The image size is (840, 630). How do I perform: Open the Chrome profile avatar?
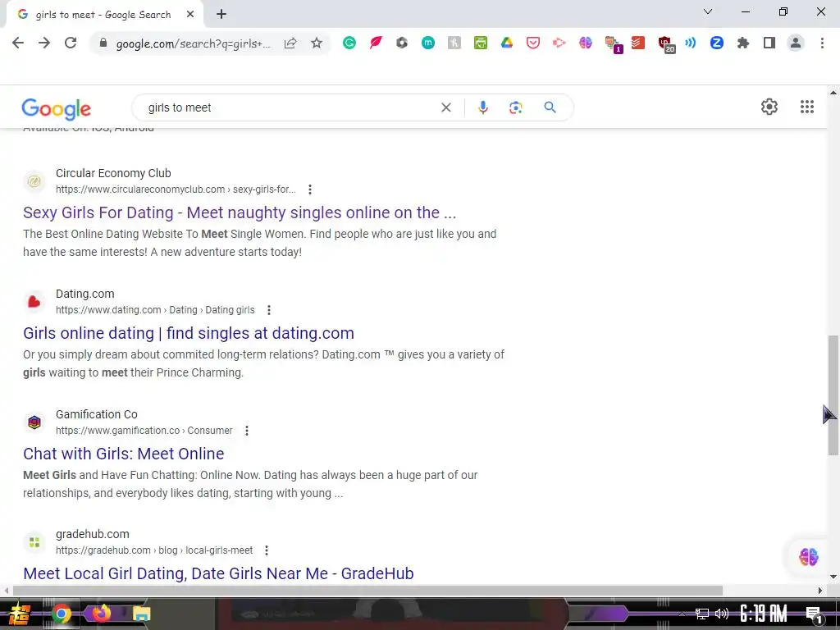796,43
